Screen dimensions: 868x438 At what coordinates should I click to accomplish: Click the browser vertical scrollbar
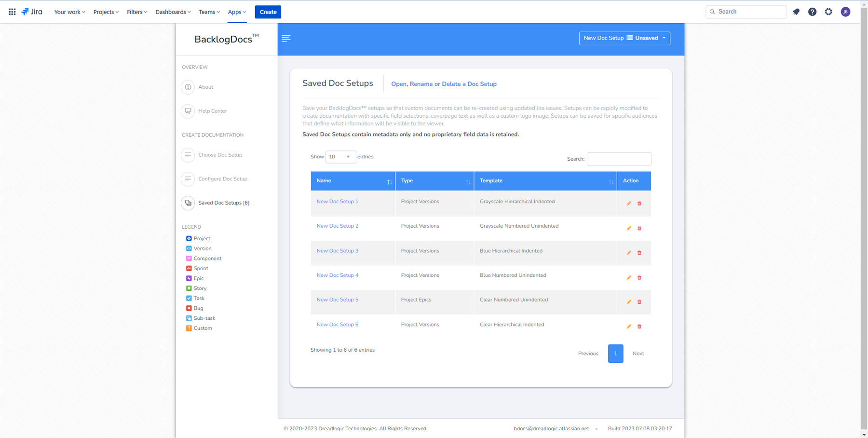click(x=864, y=219)
